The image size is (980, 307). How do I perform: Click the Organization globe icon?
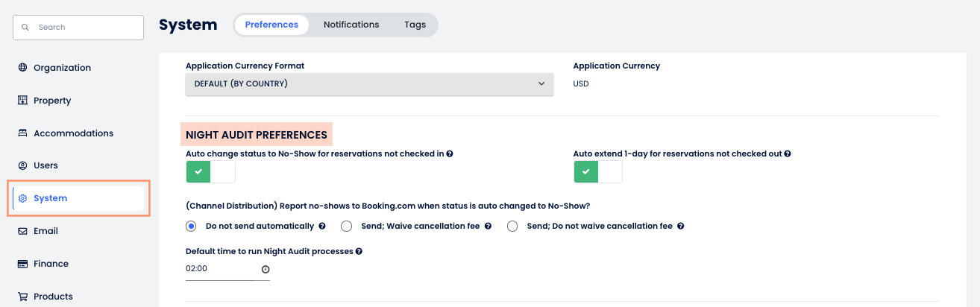(x=22, y=68)
